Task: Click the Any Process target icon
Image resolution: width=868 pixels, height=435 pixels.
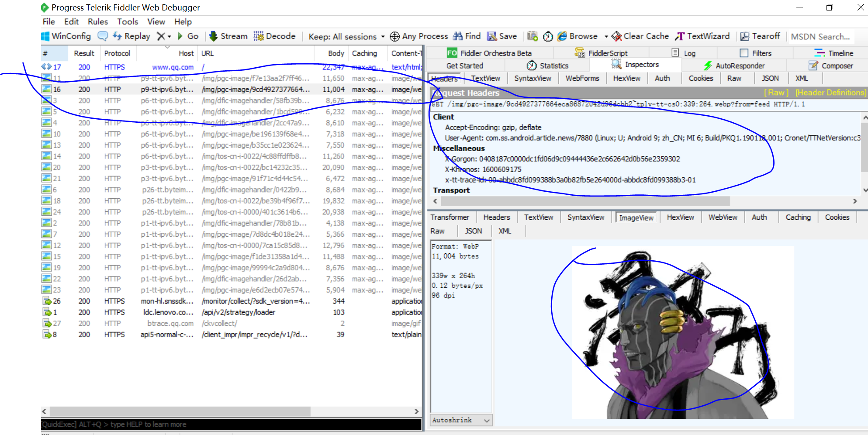Action: (394, 36)
